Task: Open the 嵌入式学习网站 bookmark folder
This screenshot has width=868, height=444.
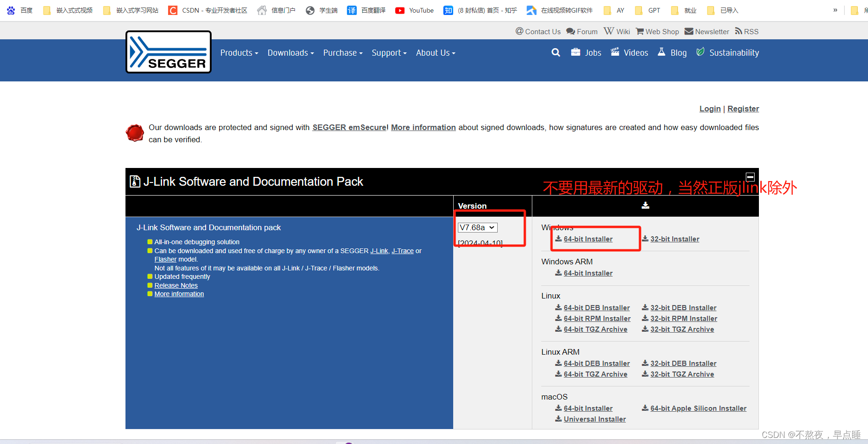Action: coord(131,10)
